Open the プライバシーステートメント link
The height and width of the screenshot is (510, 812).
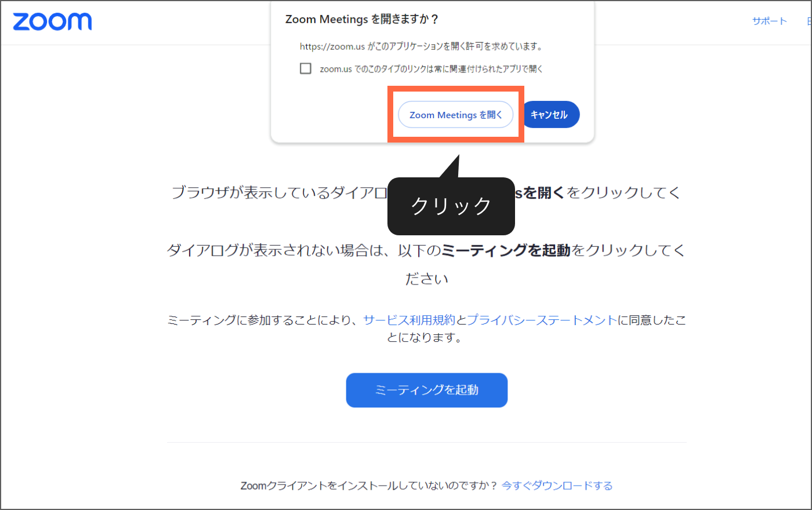(542, 320)
